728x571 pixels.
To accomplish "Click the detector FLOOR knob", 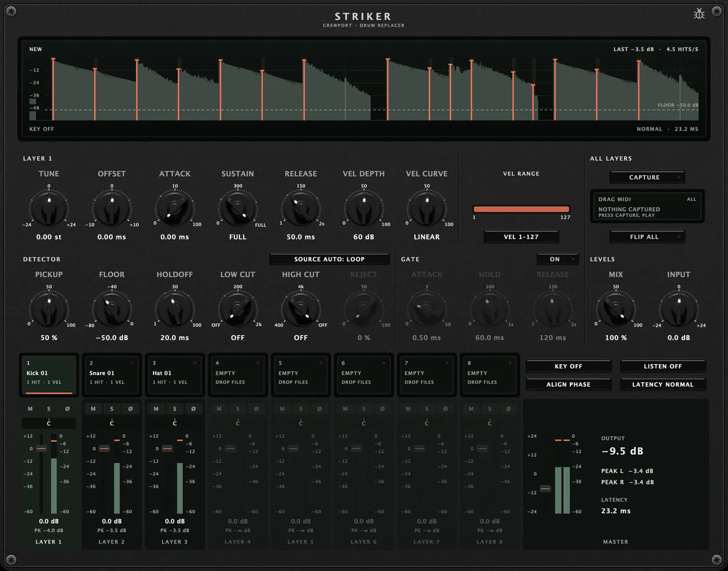I will 112,309.
